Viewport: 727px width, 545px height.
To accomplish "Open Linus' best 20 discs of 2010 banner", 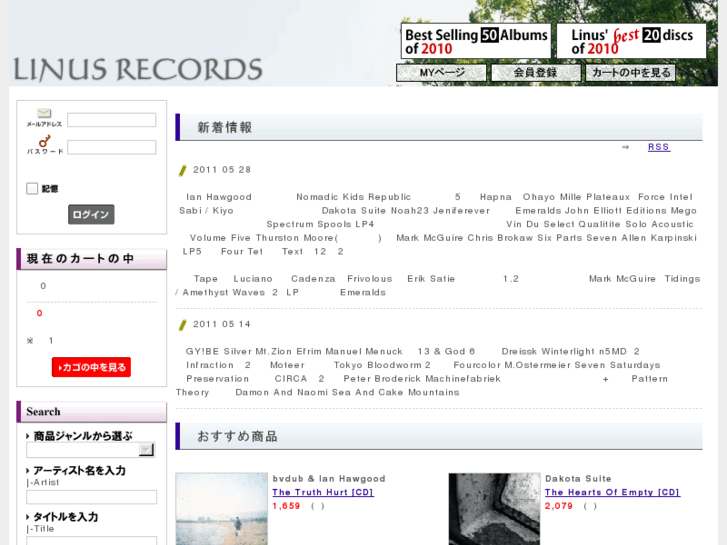I will [x=631, y=41].
